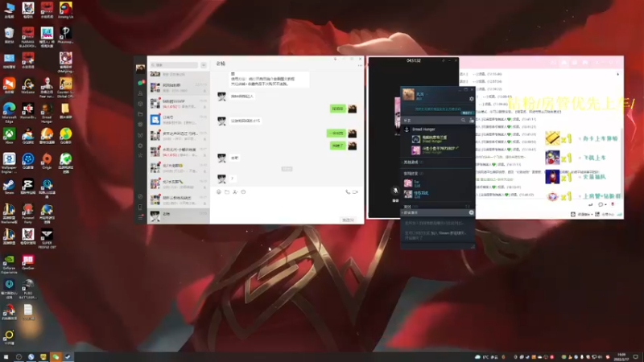
Task: Open the GeForce Experience desktop shortcut
Action: click(x=9, y=264)
